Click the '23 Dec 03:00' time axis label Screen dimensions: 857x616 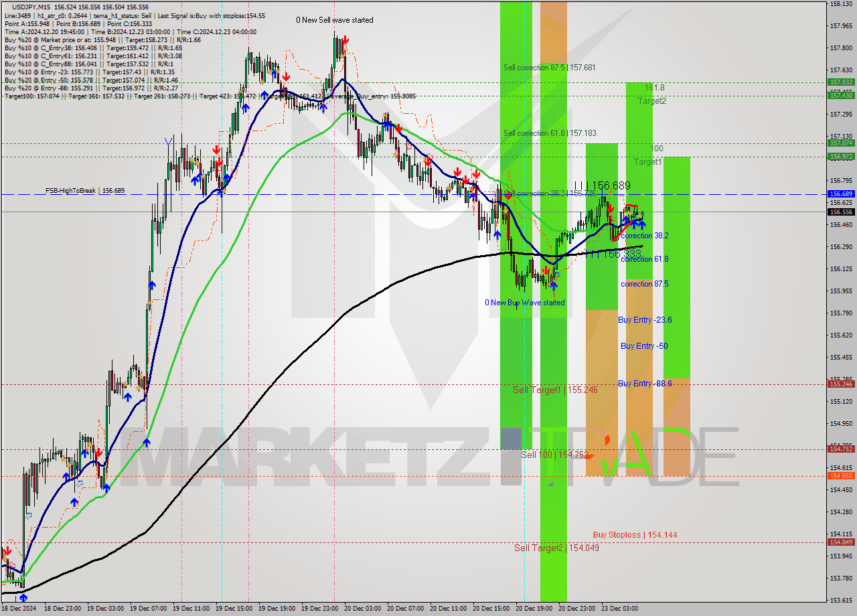[x=619, y=609]
